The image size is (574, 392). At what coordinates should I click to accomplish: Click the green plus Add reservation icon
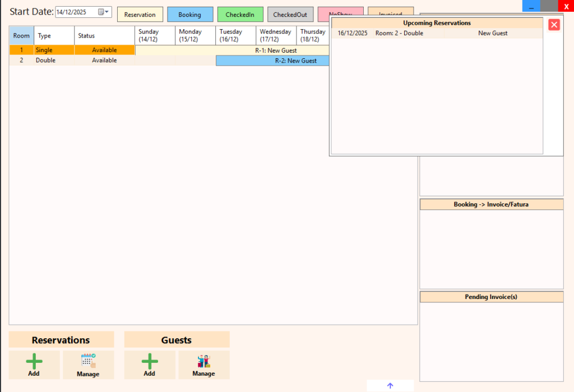pos(34,362)
